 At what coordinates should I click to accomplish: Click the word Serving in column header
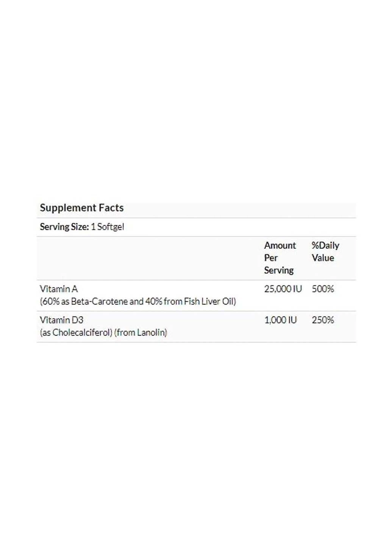[279, 270]
